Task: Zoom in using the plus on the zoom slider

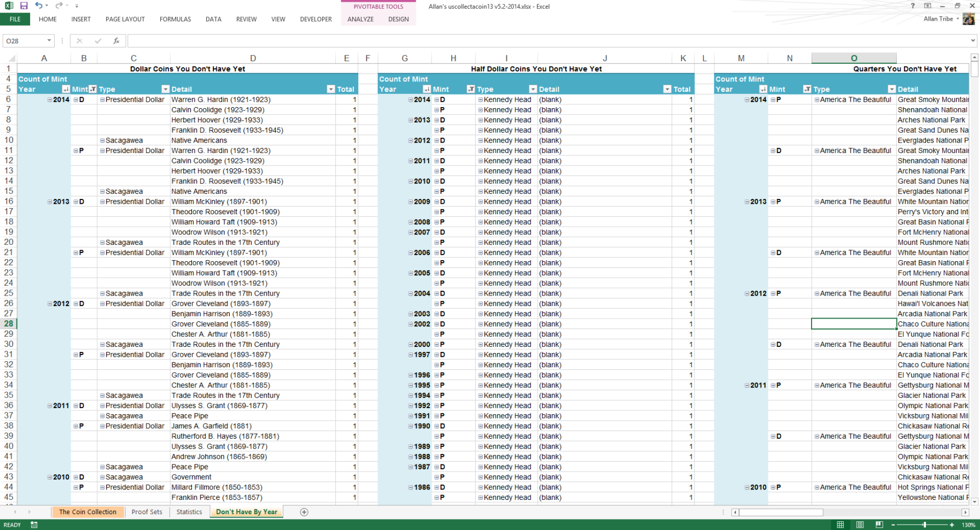Action: [x=951, y=525]
